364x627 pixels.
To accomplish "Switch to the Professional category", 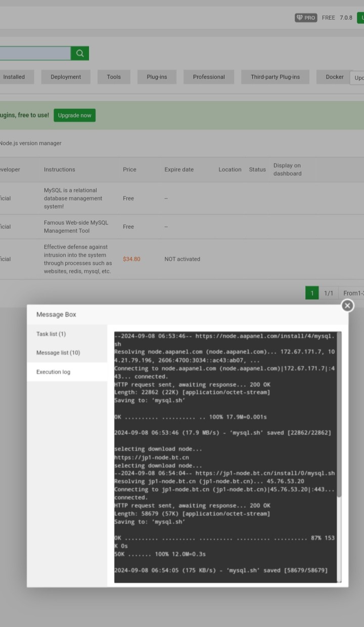I will (209, 77).
